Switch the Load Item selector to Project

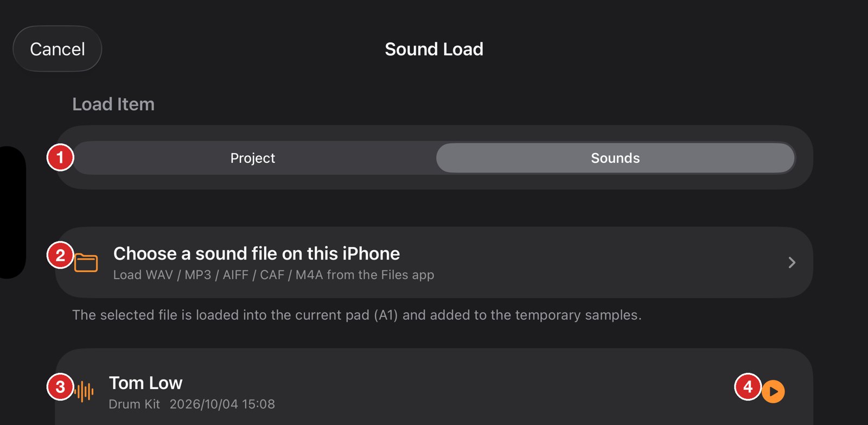(253, 158)
